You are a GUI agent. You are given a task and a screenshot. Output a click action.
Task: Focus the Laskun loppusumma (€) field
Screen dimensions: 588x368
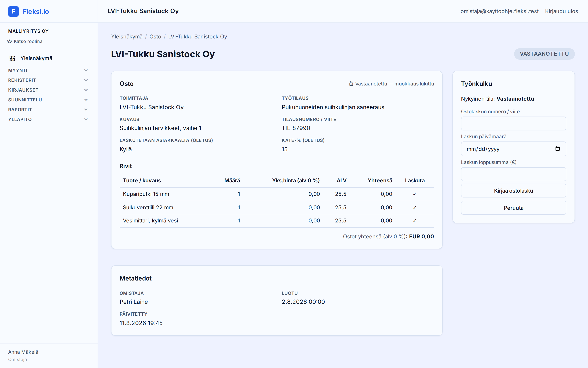click(x=513, y=174)
